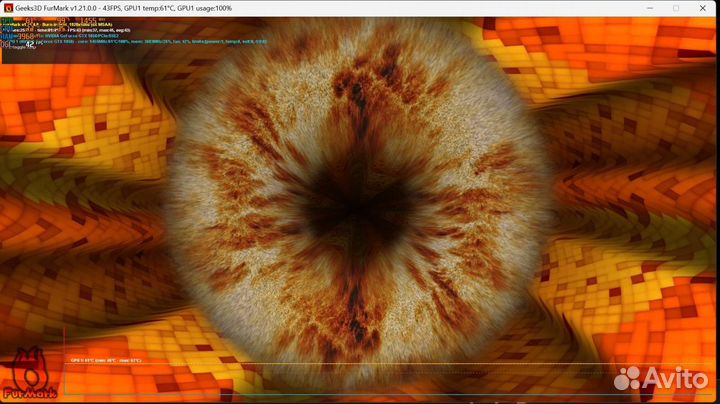Click the white 42 overlay readout
The image size is (720, 404).
pyautogui.click(x=30, y=43)
